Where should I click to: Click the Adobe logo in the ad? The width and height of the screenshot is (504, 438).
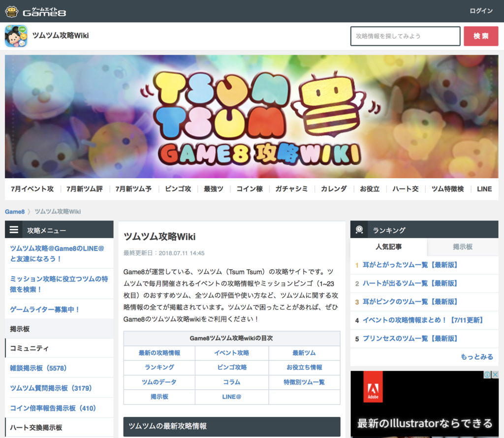(x=373, y=387)
